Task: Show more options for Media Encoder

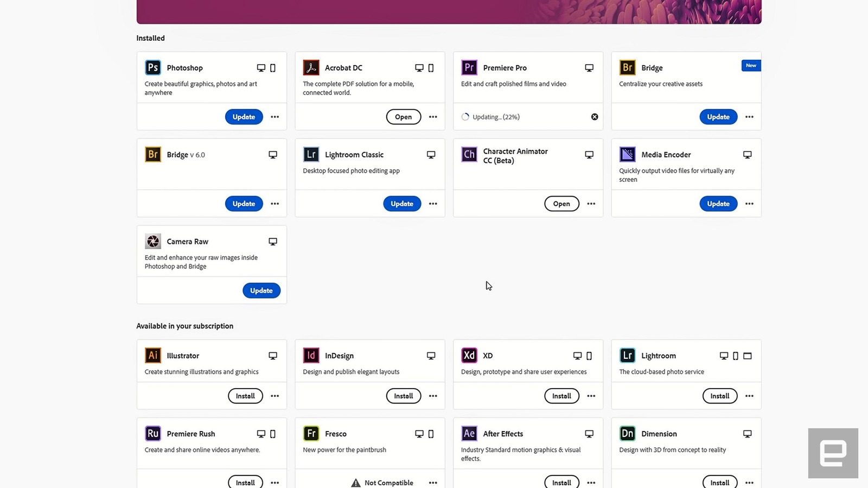Action: coord(749,204)
